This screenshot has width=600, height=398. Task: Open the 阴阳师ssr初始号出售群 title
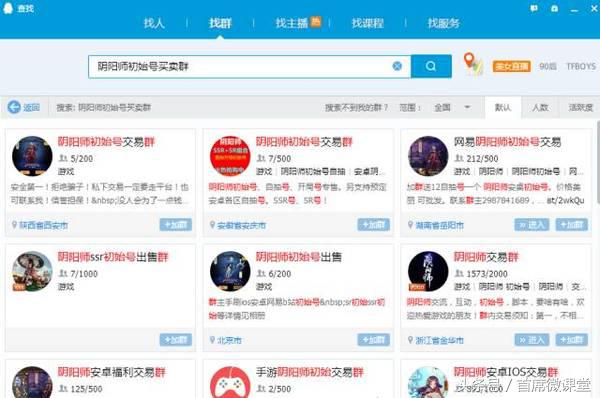[x=113, y=257]
